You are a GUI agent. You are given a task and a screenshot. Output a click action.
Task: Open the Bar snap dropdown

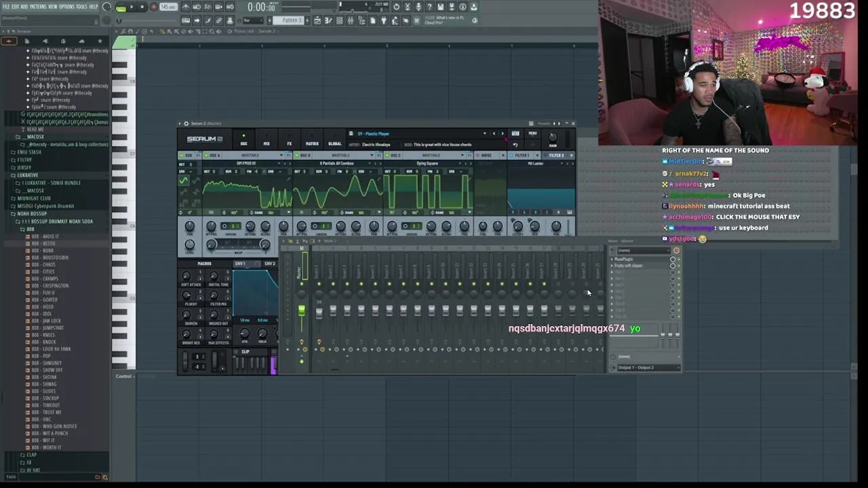(x=252, y=20)
